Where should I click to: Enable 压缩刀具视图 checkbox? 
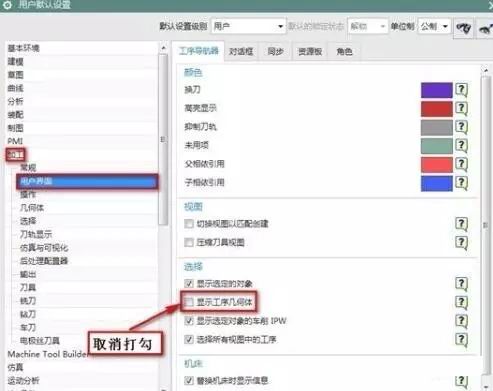pyautogui.click(x=189, y=242)
